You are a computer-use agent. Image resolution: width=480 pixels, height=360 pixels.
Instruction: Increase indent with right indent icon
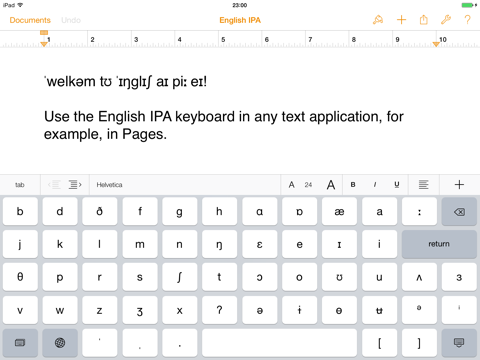point(75,185)
